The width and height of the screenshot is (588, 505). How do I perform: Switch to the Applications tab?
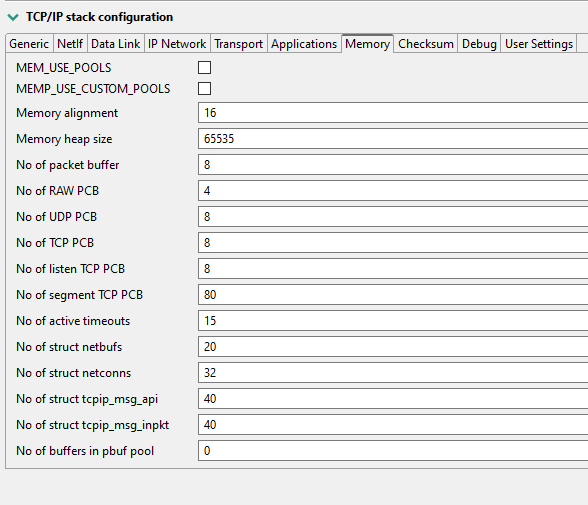pos(304,44)
